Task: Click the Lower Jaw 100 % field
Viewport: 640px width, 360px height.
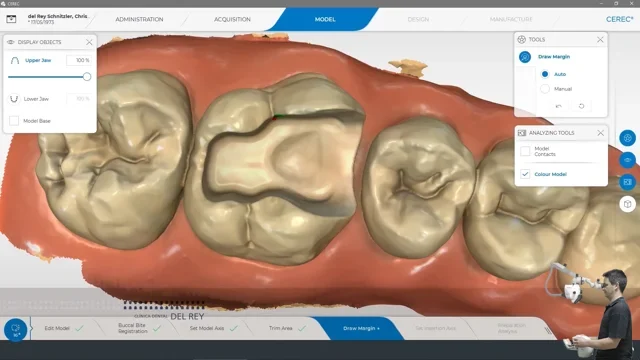Action: (x=79, y=99)
